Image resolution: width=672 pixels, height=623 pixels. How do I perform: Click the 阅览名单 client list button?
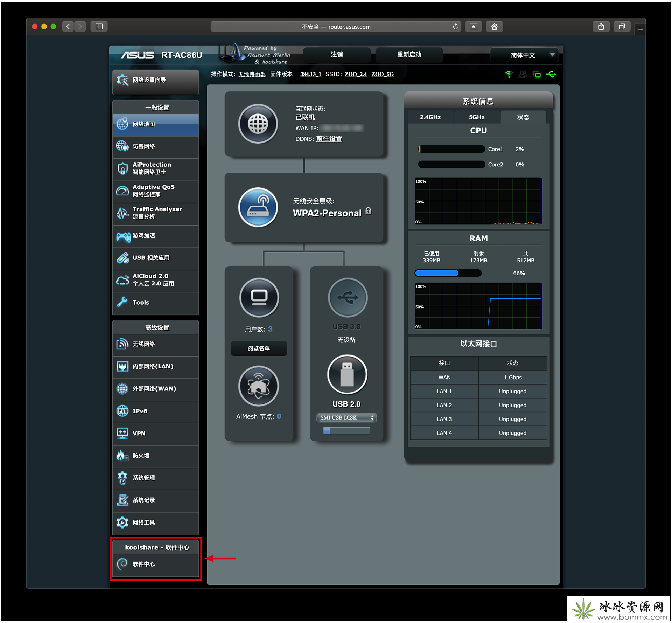click(259, 348)
